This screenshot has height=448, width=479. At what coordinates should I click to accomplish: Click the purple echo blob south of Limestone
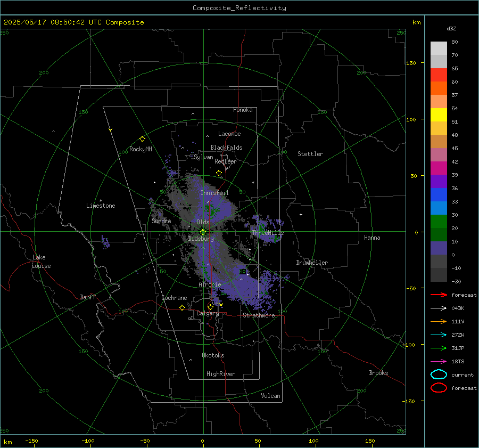tap(105, 242)
